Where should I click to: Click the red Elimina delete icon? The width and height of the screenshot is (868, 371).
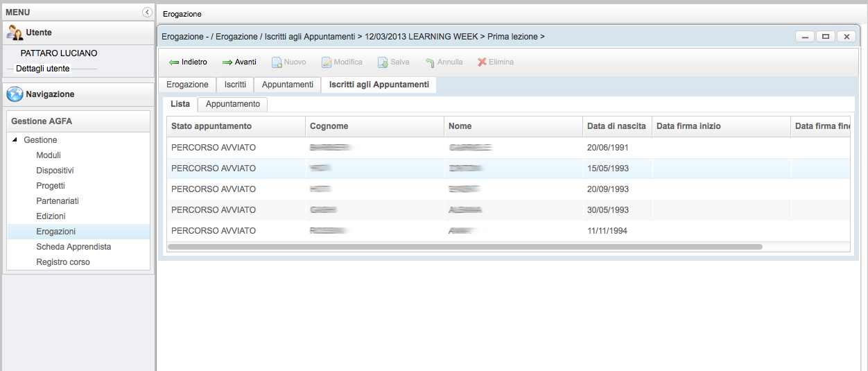click(x=483, y=62)
